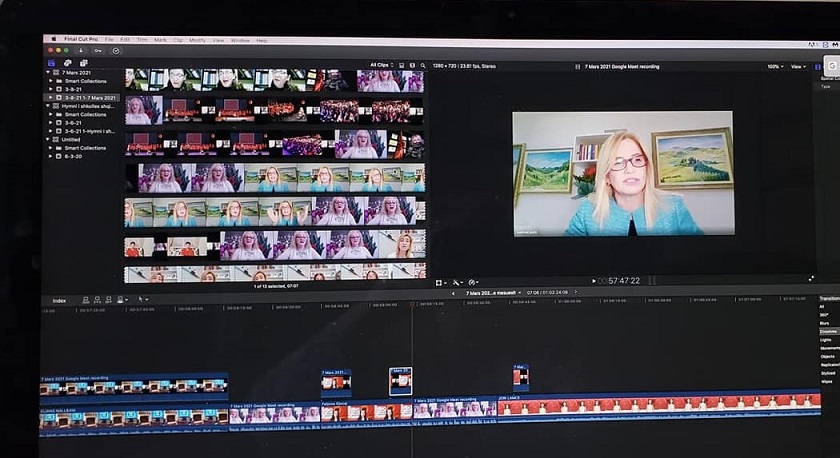Expand Smart Collections under 7 Mars 2021

[x=51, y=81]
